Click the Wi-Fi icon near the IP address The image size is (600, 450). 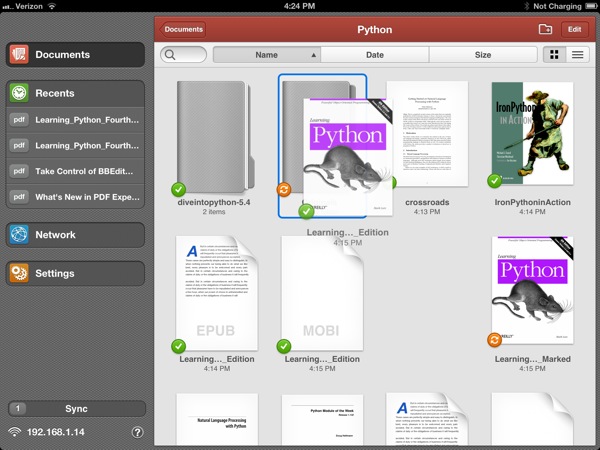tap(15, 432)
